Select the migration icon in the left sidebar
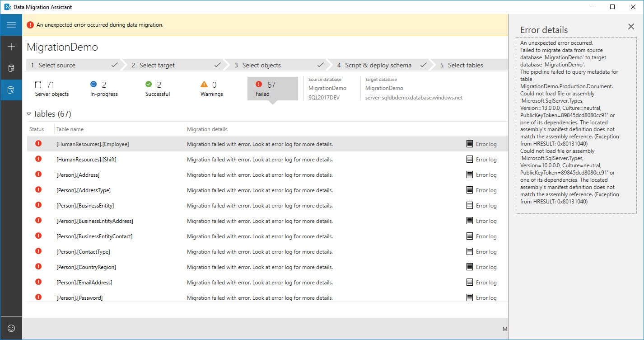 click(11, 90)
